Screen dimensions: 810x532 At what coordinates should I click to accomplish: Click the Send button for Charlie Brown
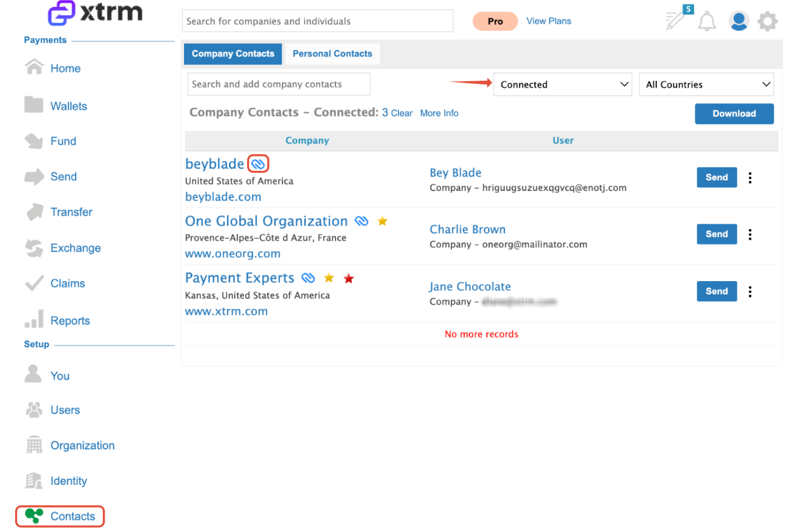pos(717,234)
